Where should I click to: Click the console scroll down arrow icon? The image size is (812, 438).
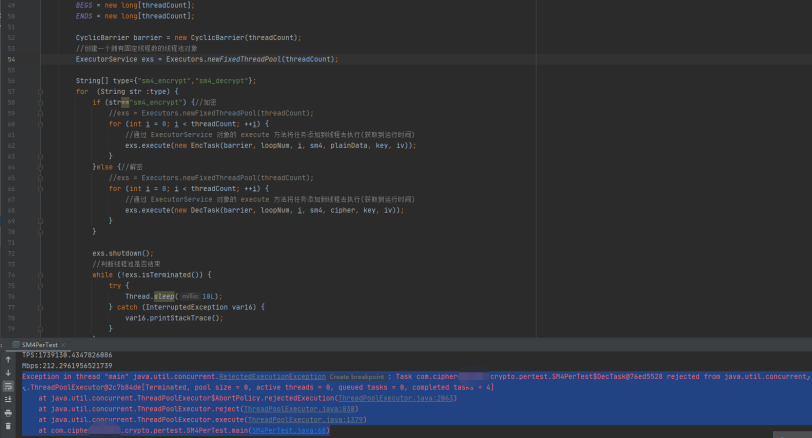8,373
